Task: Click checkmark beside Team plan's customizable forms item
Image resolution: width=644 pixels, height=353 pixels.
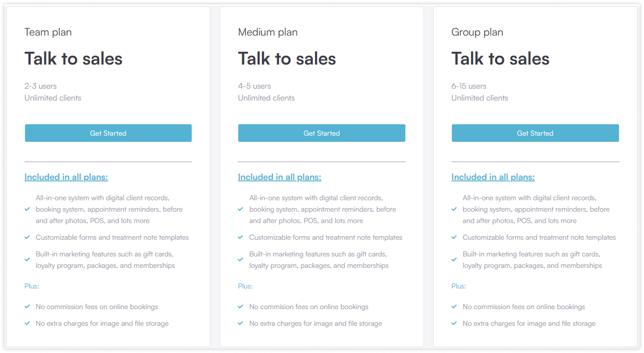Action: click(27, 238)
